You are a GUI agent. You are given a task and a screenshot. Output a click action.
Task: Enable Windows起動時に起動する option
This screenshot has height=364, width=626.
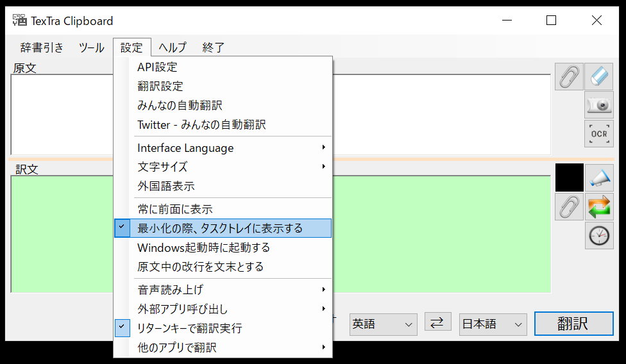click(x=223, y=247)
